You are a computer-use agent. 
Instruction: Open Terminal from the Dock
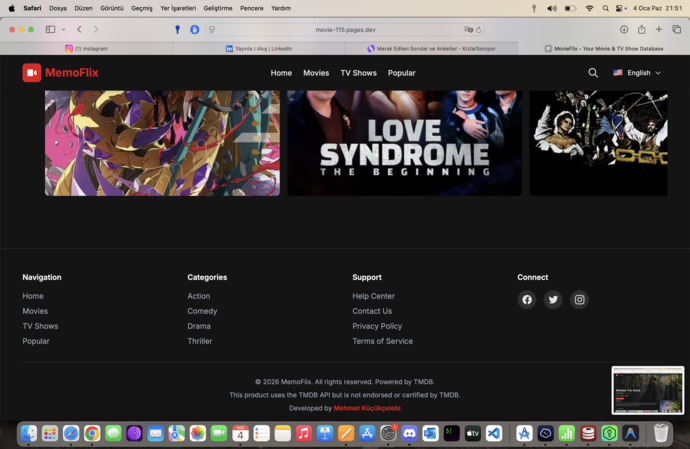[451, 434]
